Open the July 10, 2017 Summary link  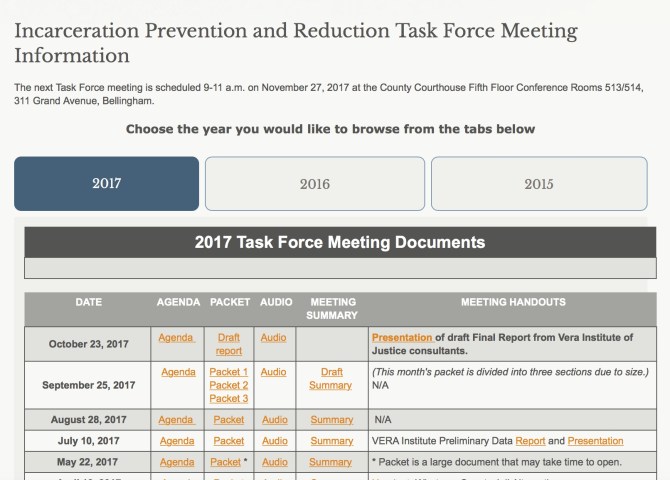(x=332, y=441)
